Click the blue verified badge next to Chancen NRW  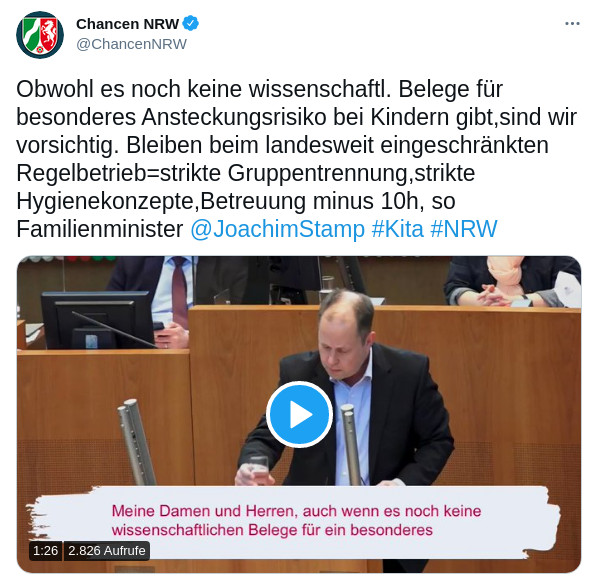191,23
